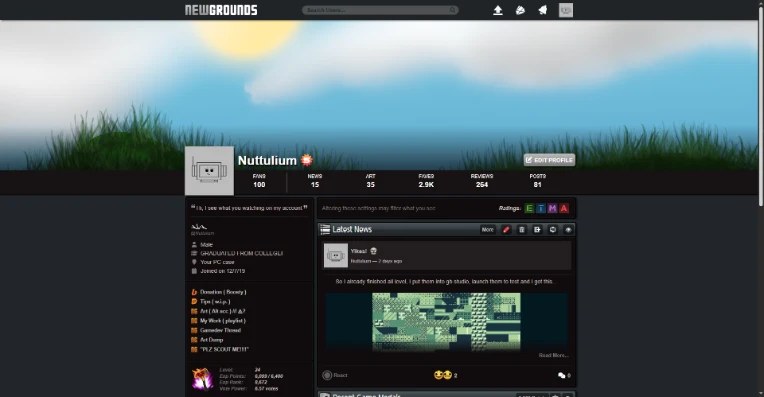Viewport: 764px width, 397px height.
Task: Open the news post author avatar
Action: pos(336,255)
